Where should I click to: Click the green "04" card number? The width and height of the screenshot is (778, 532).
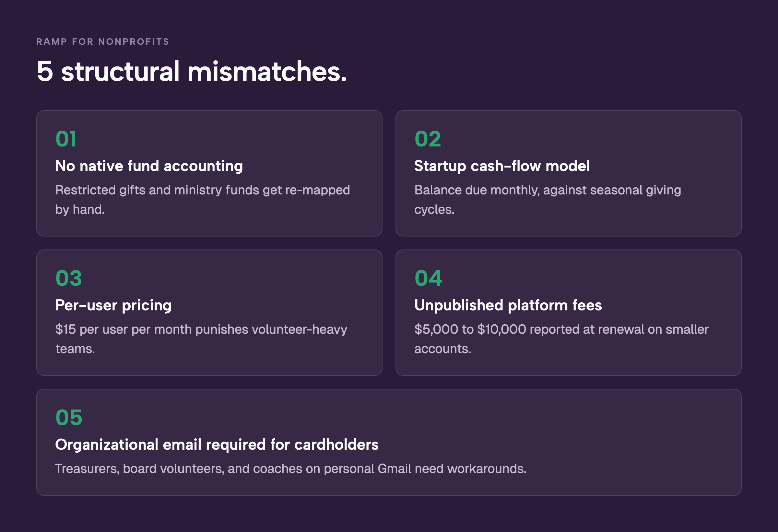428,278
